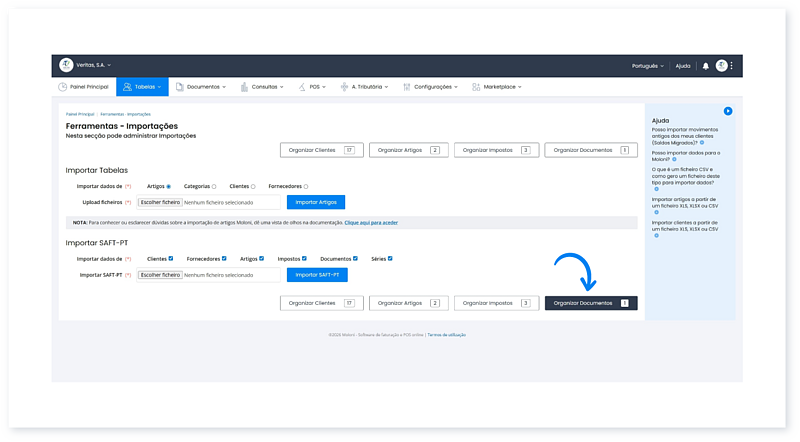Select the Categorias radio button
The height and width of the screenshot is (442, 800).
click(214, 186)
